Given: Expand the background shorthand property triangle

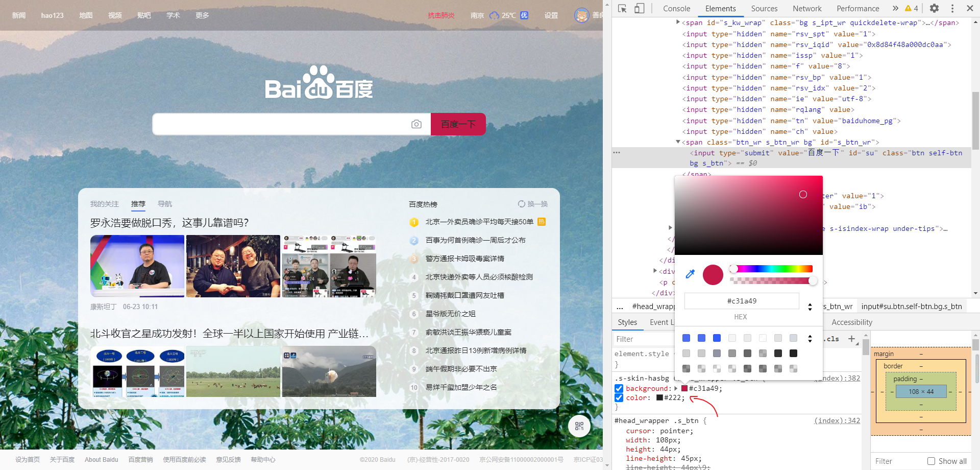Looking at the screenshot, I should click(676, 389).
